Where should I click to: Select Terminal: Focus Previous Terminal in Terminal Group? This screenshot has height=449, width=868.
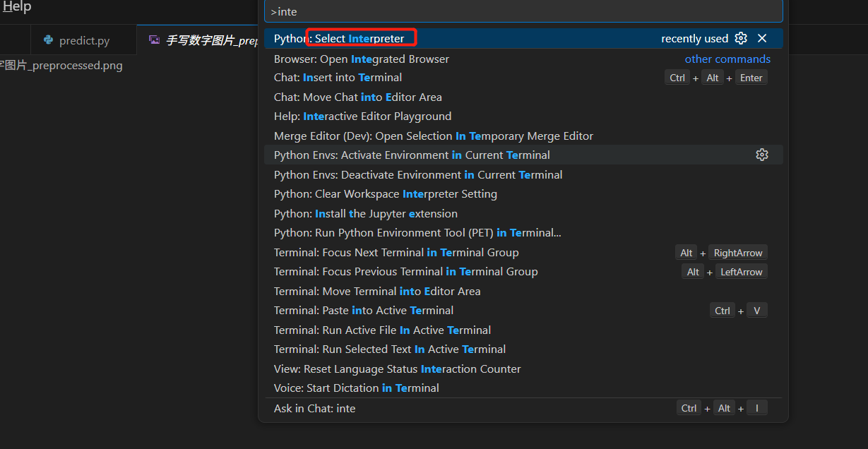click(523, 271)
